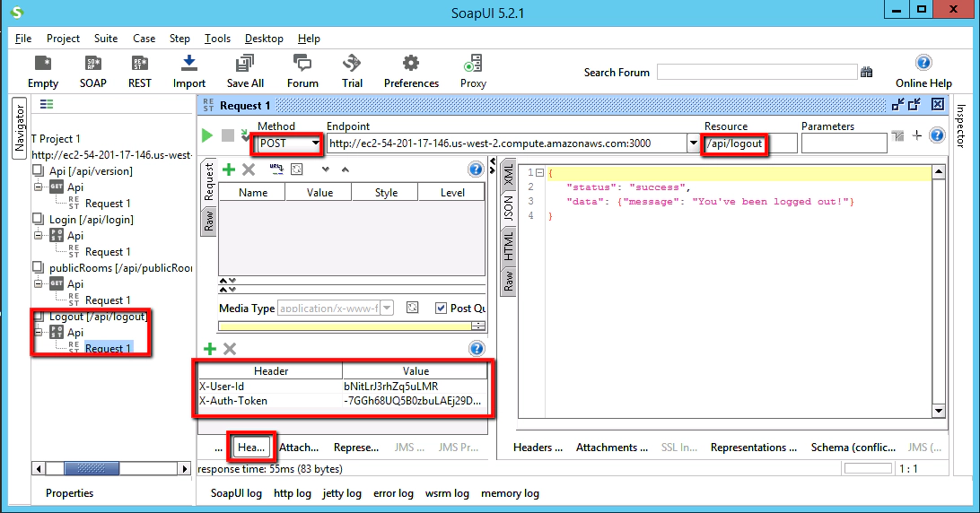The image size is (980, 513).
Task: Switch response view to XML tab
Action: (x=509, y=174)
